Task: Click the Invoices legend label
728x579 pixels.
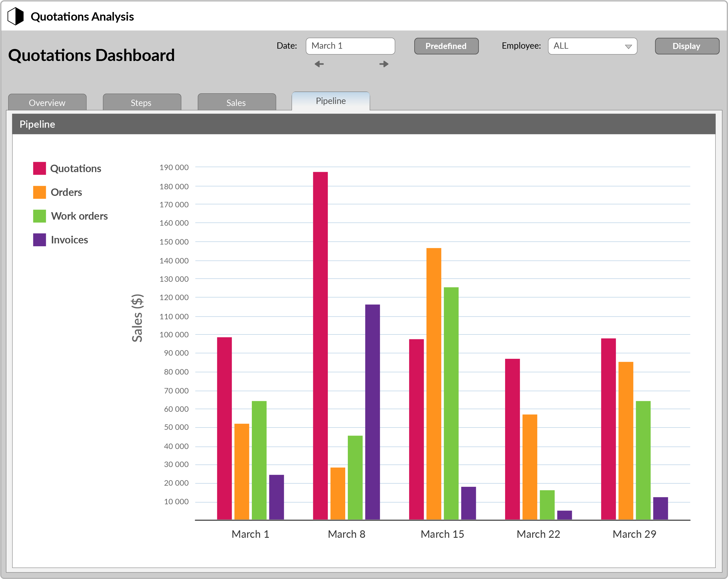Action: pyautogui.click(x=70, y=240)
